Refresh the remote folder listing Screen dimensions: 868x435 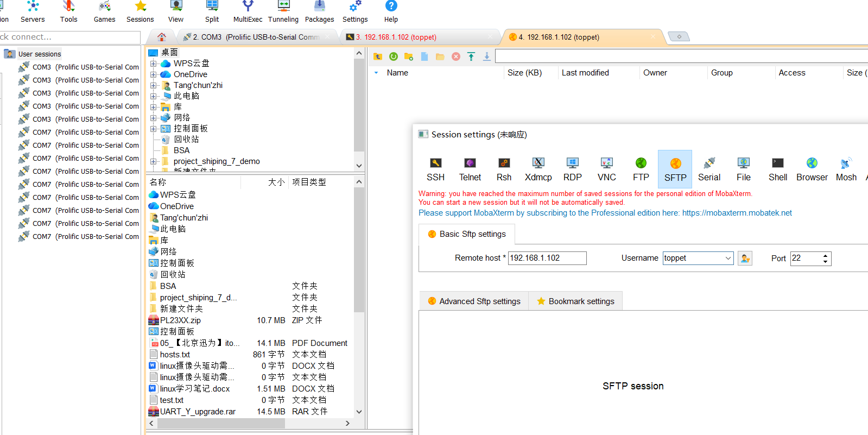[x=394, y=56]
